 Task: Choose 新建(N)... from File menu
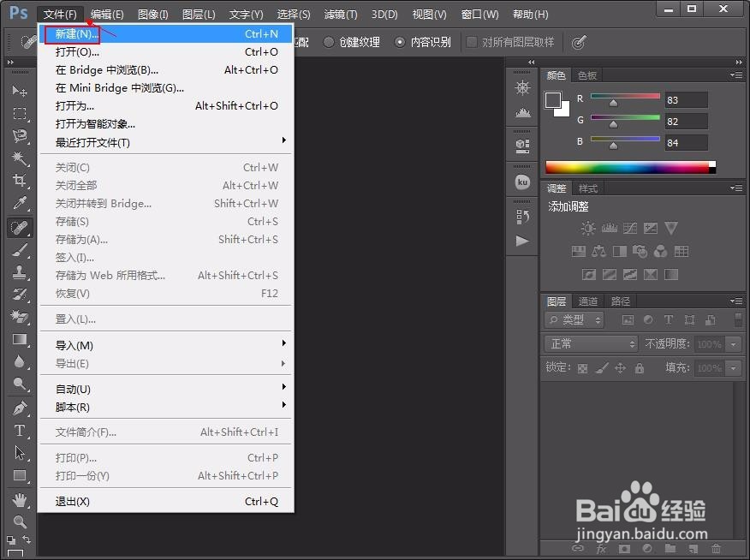click(x=165, y=34)
